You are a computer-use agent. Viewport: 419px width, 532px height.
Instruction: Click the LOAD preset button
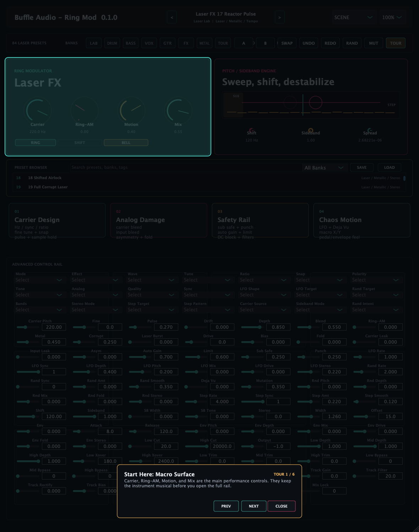390,167
